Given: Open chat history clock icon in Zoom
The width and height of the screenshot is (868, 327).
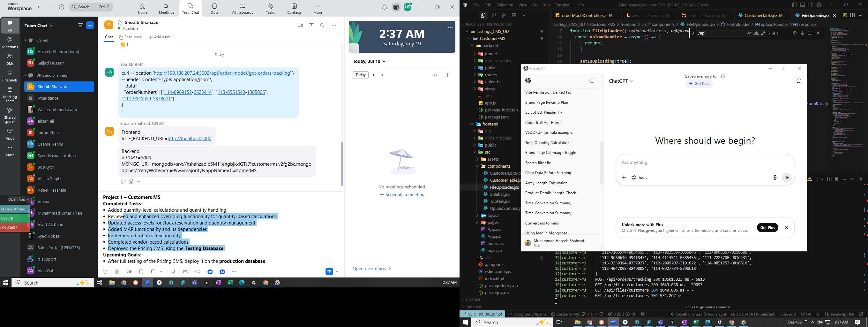Looking at the screenshot, I should [x=61, y=7].
